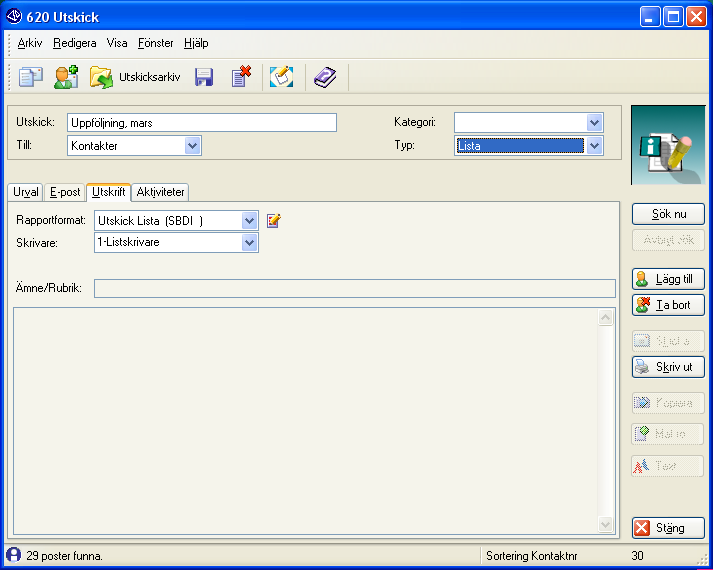This screenshot has width=713, height=570.
Task: Open the Arkiv menu
Action: click(30, 43)
